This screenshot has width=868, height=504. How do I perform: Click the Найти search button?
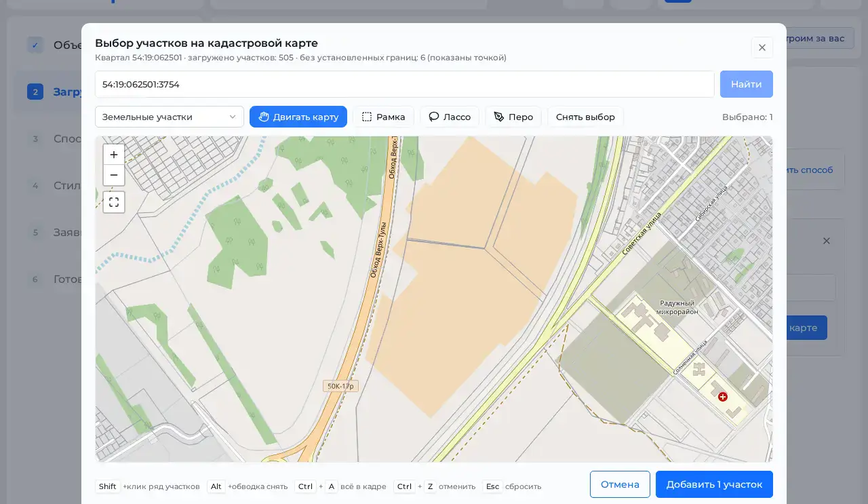(747, 84)
